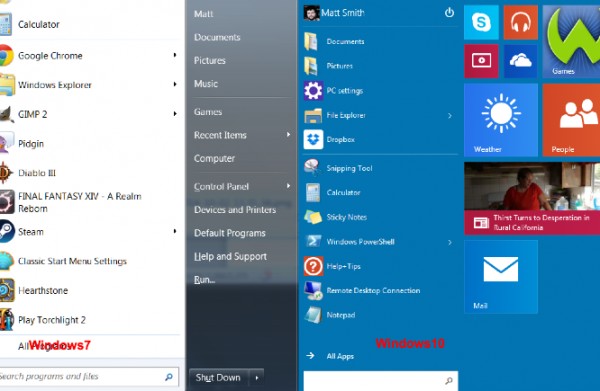Show All Apps in the Windows 10 menu
600x391 pixels.
pyautogui.click(x=340, y=356)
